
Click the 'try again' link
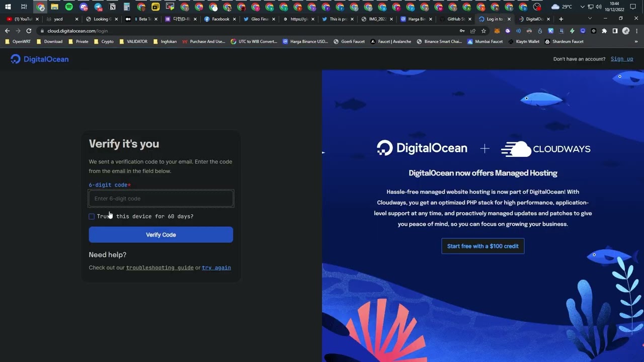point(216,268)
